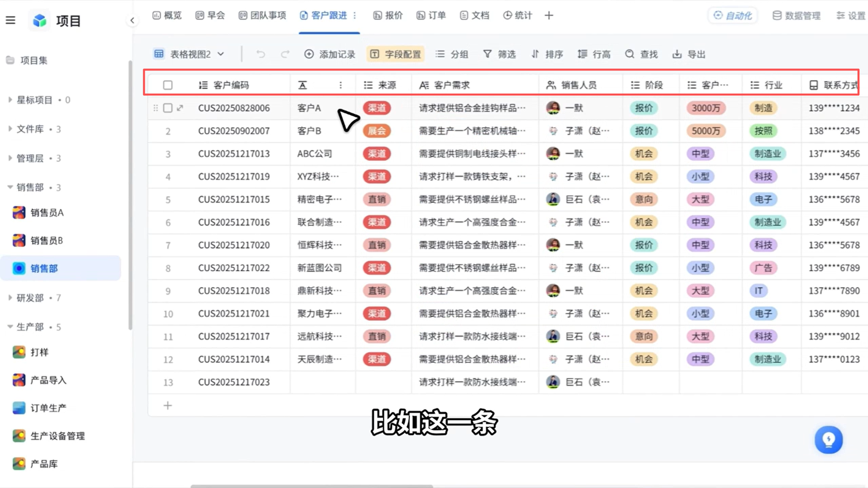868x488 pixels.
Task: Collapse the 销售部 tree group
Action: (10, 187)
